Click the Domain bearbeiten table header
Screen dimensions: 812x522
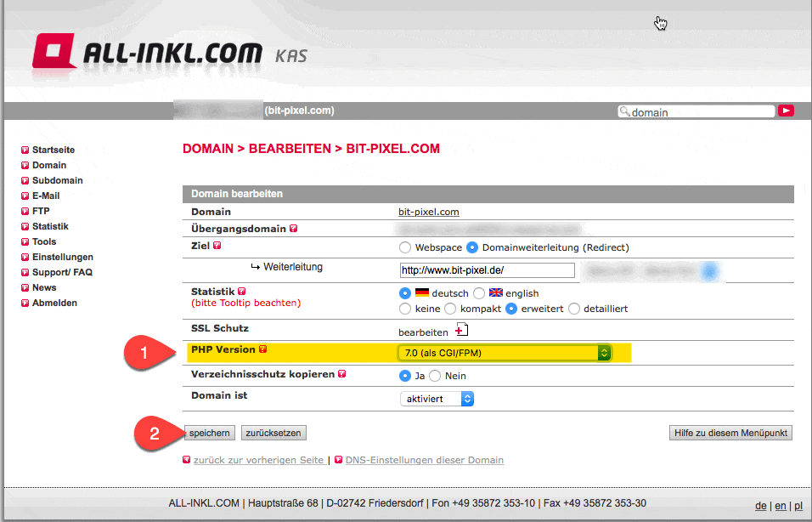coord(488,194)
